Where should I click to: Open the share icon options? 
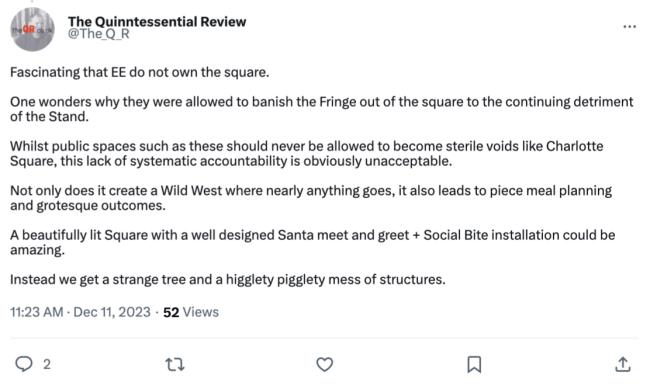tap(623, 365)
